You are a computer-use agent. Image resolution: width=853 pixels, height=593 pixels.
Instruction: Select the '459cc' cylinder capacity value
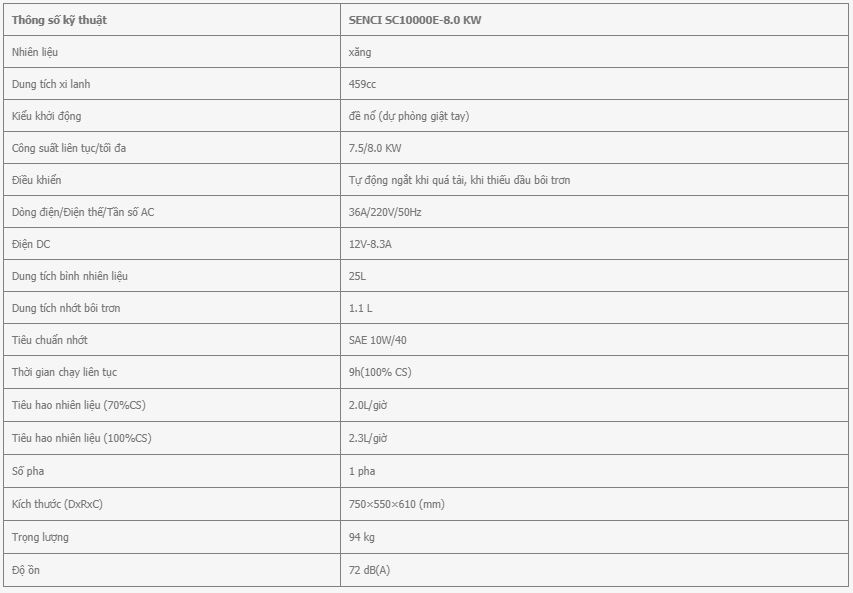pyautogui.click(x=362, y=84)
